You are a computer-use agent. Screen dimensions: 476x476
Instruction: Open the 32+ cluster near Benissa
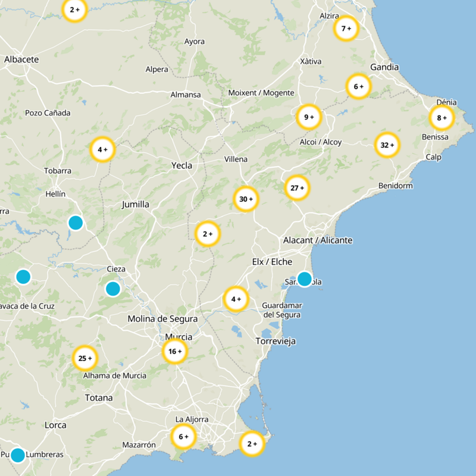(387, 145)
